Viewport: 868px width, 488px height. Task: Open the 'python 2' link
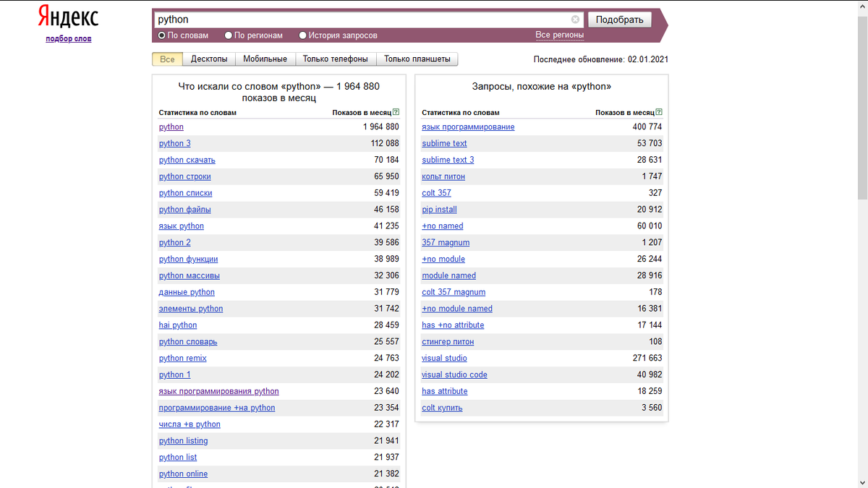(x=175, y=243)
